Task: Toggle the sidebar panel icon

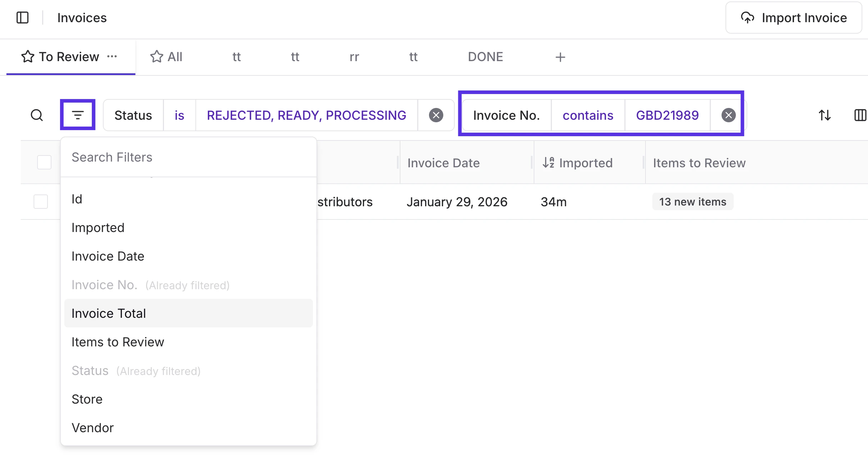Action: (x=23, y=18)
